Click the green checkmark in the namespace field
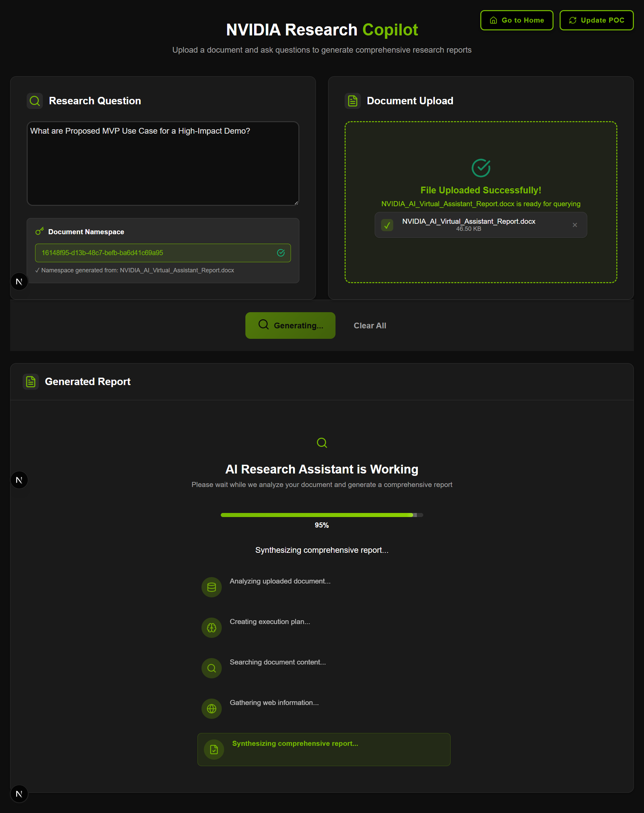Image resolution: width=644 pixels, height=813 pixels. click(281, 253)
